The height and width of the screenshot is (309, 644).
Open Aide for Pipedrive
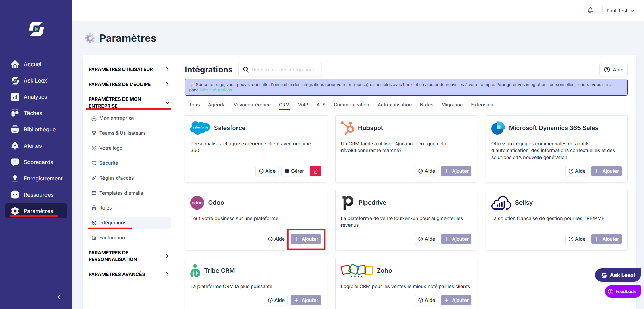[427, 239]
